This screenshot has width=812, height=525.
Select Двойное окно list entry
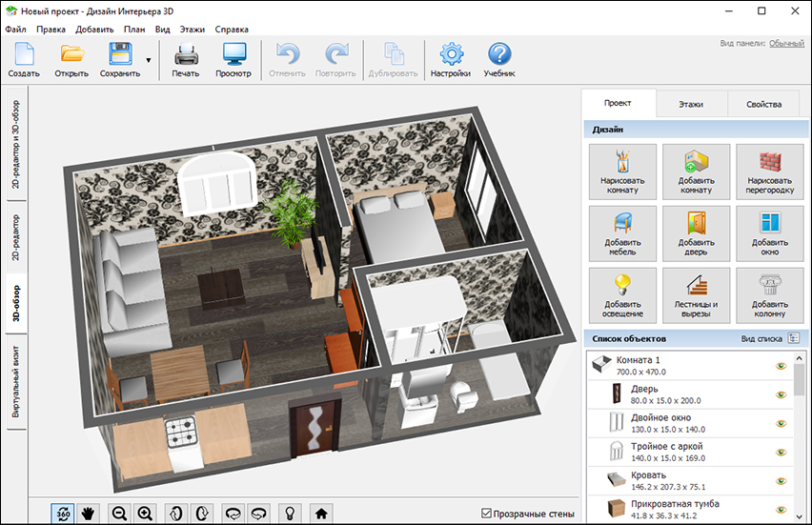690,423
